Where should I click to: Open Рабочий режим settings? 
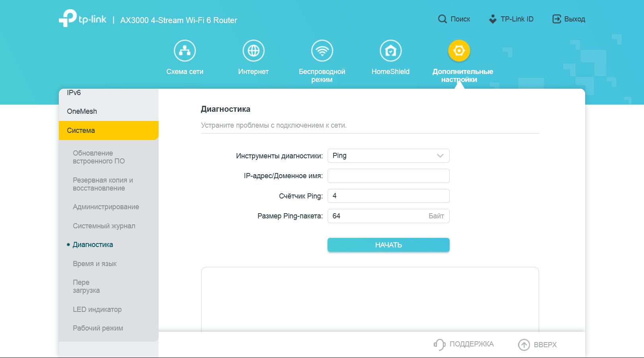[98, 328]
